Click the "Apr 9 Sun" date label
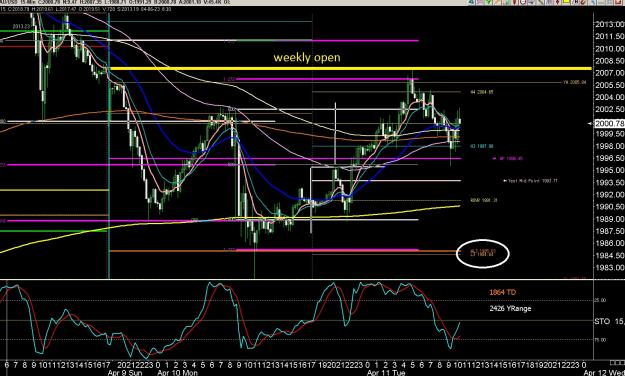625x376 pixels. point(125,373)
